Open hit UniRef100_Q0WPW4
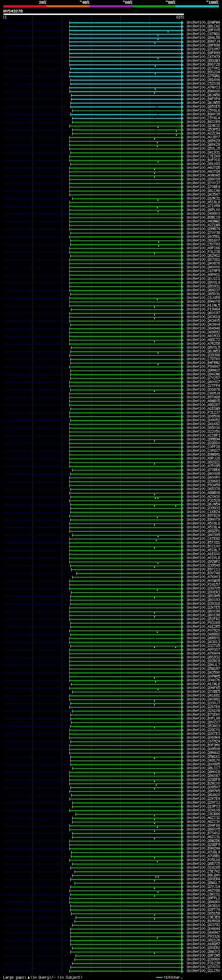 pyautogui.click(x=203, y=23)
